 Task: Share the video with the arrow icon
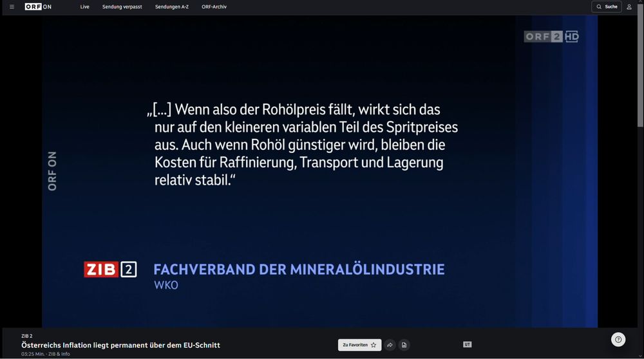[x=390, y=345]
